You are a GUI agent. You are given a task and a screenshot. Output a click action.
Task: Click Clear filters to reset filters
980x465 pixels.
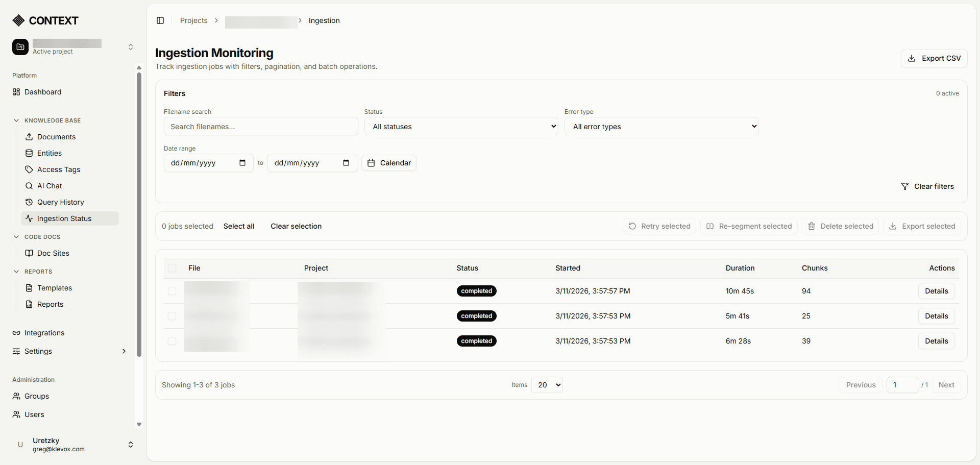tap(928, 186)
